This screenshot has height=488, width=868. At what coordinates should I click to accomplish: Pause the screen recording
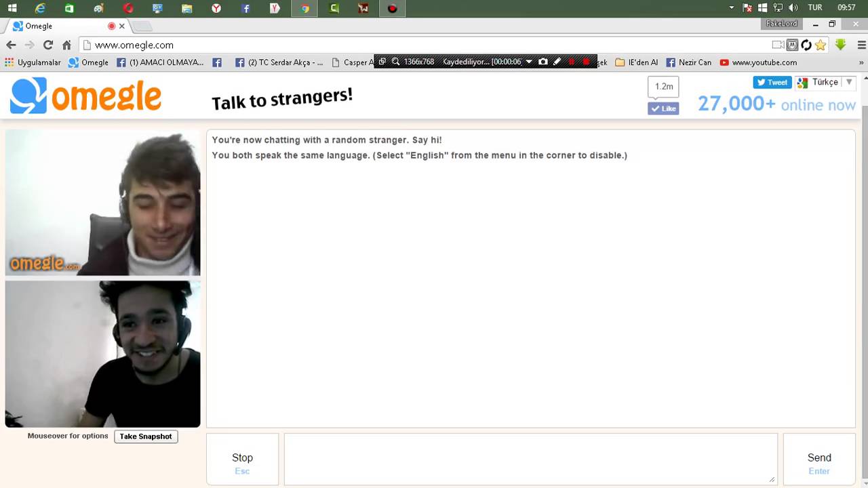571,62
